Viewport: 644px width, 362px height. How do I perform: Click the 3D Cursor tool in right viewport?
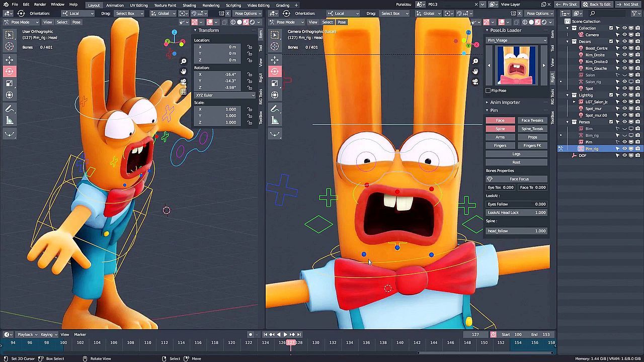point(275,46)
